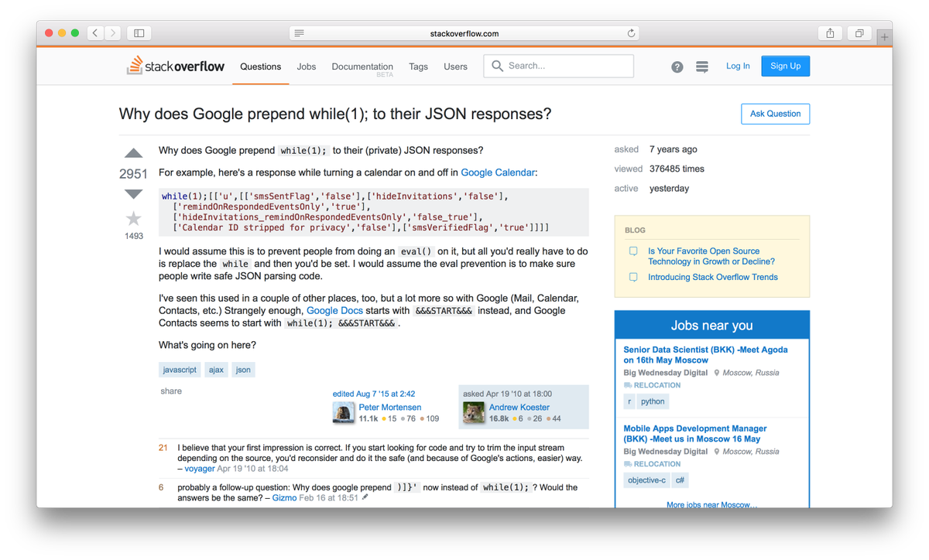Toggle Safari's sidebar button
The image size is (929, 560).
pos(139,33)
